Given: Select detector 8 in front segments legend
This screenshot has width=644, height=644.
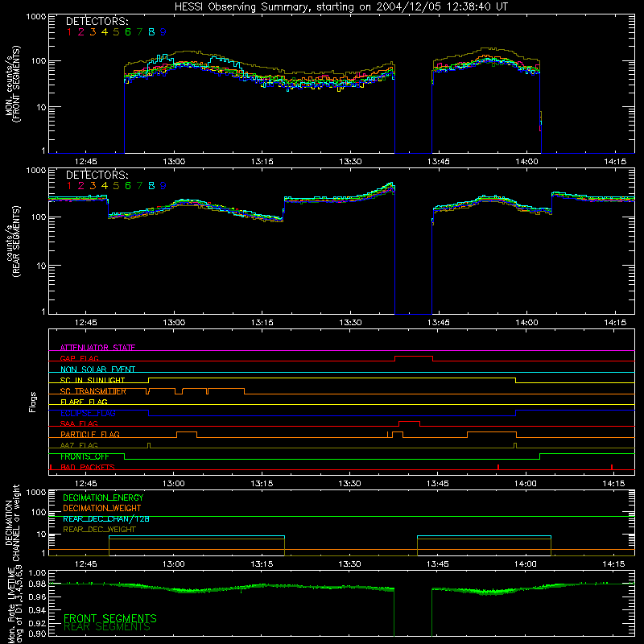Looking at the screenshot, I should [151, 32].
